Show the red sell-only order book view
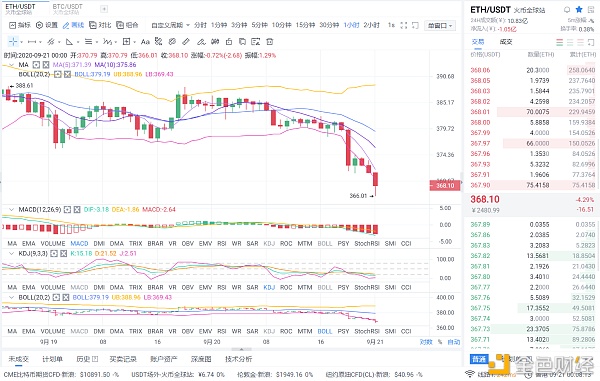Viewport: 600px width, 381px height. coord(580,42)
